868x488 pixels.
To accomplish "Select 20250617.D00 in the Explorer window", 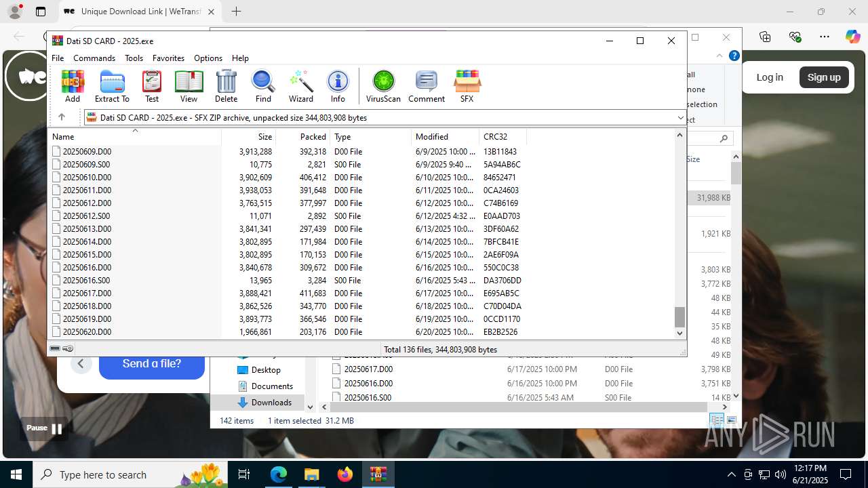I will [x=368, y=369].
